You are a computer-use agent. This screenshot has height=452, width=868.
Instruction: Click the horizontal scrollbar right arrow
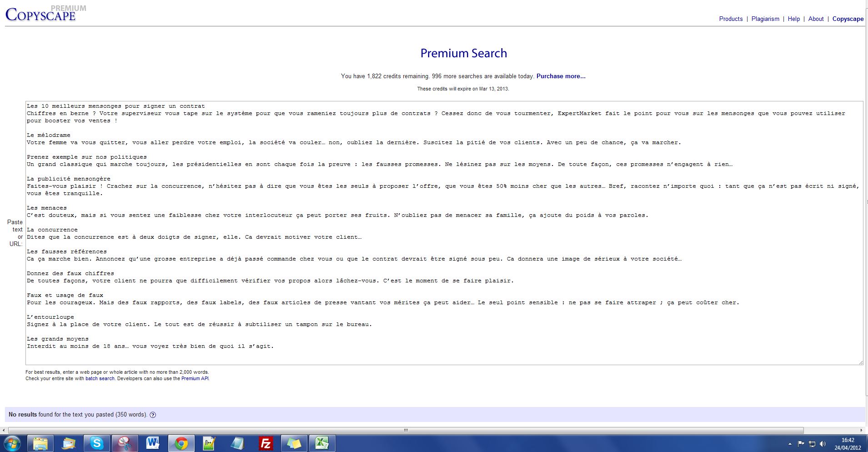pos(861,430)
